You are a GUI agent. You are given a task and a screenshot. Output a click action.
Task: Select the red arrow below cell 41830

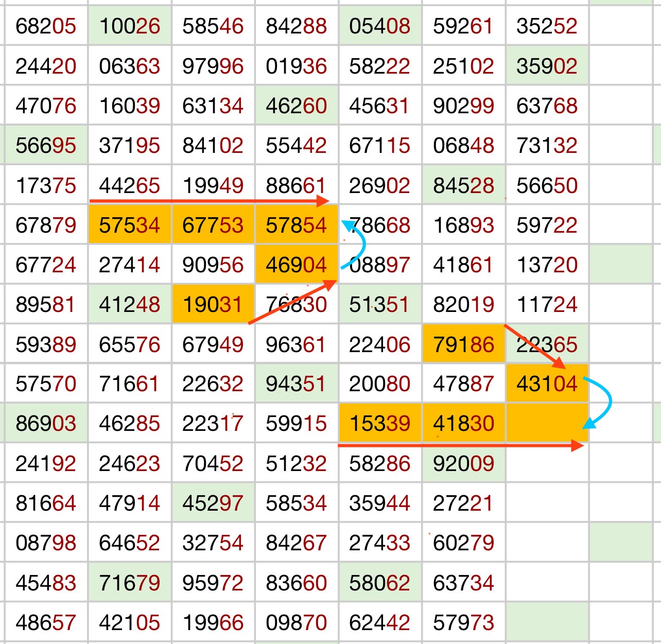pyautogui.click(x=460, y=445)
